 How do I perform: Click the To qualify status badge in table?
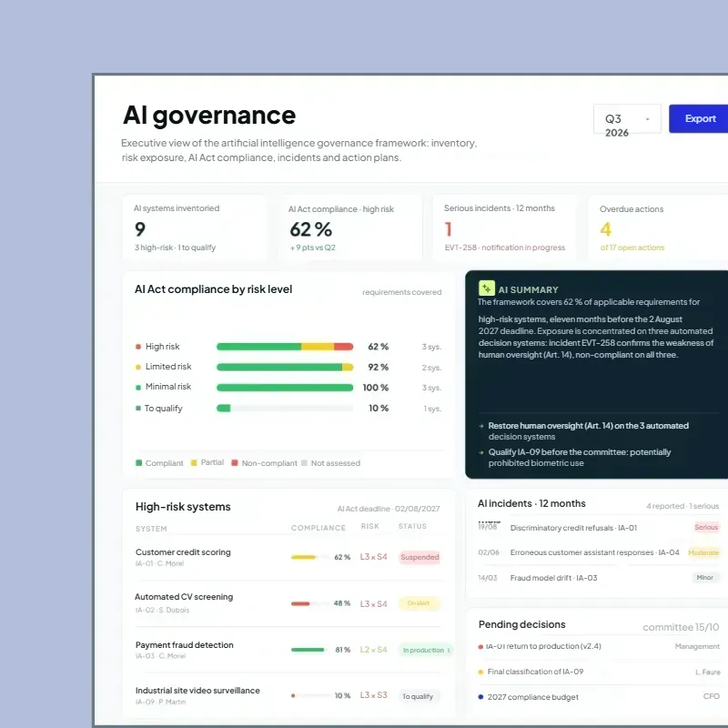tap(419, 696)
